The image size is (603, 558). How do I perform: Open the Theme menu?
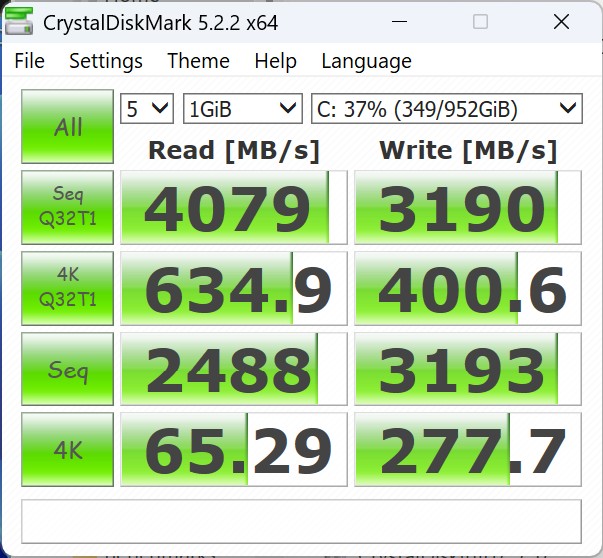198,61
